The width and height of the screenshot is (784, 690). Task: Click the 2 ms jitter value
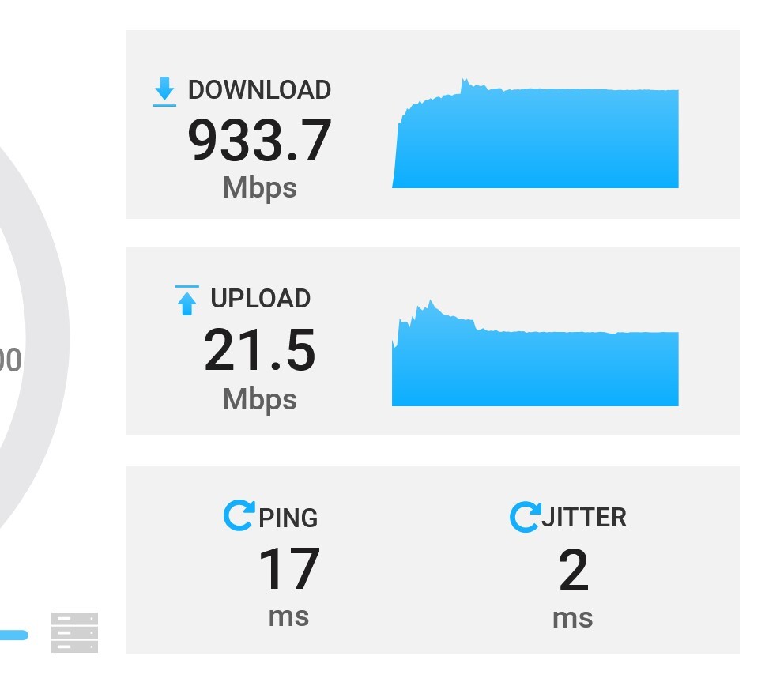[x=573, y=570]
